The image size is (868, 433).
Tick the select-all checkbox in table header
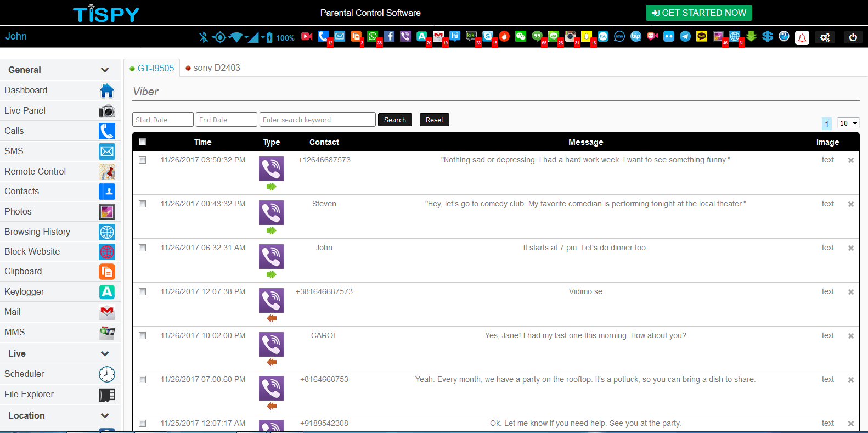pyautogui.click(x=143, y=142)
